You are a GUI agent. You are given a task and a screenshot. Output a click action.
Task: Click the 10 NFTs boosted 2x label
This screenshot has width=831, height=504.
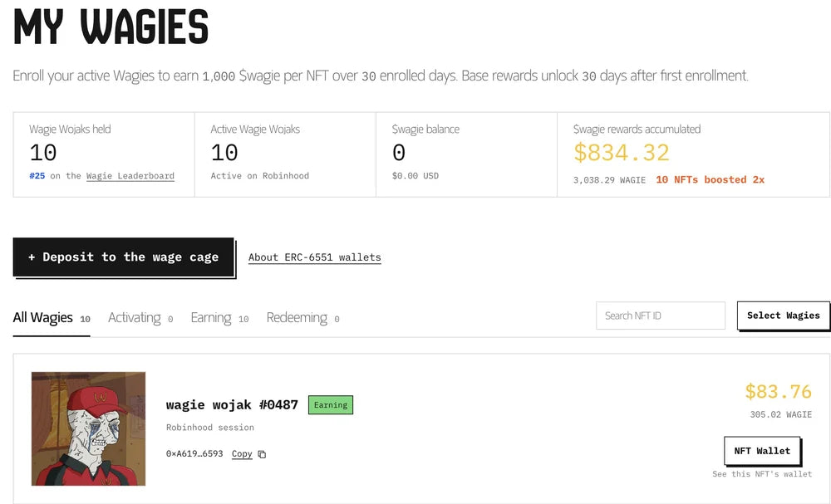(711, 179)
